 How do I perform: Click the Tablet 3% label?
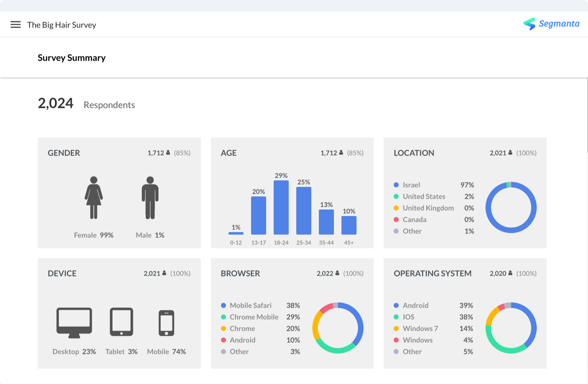[121, 352]
